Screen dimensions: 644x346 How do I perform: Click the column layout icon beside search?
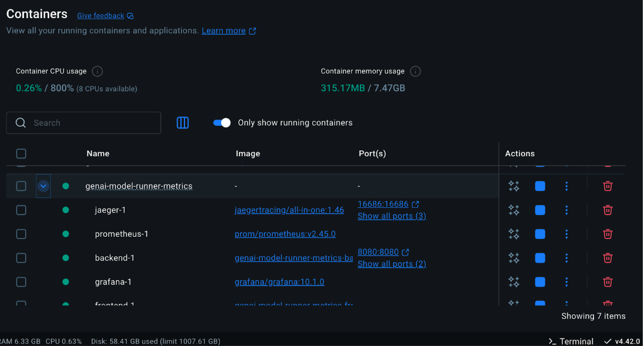183,123
